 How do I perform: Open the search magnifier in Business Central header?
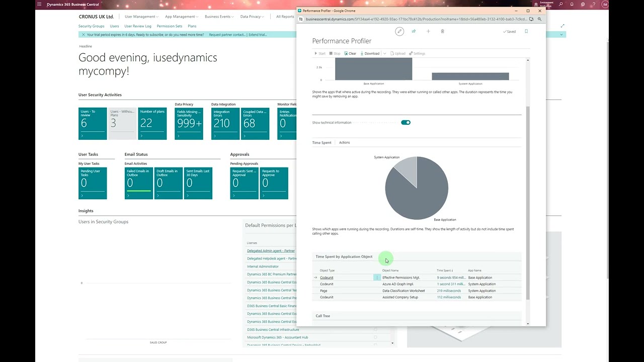pyautogui.click(x=560, y=5)
